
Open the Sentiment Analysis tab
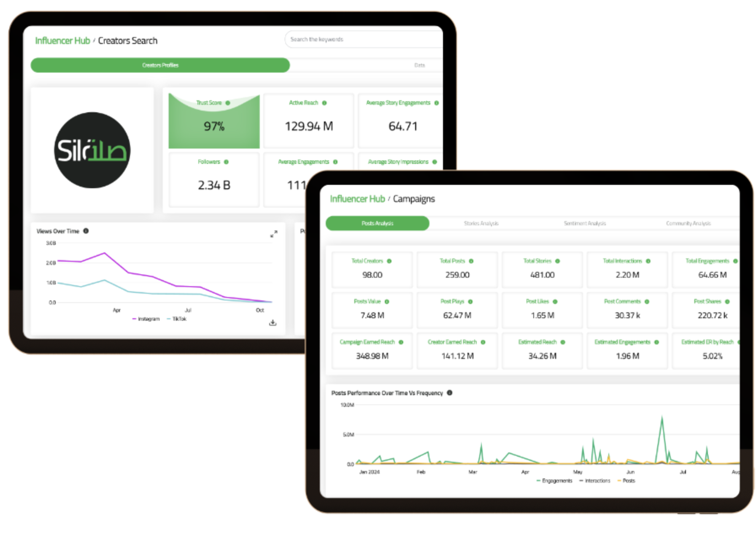[x=585, y=223]
